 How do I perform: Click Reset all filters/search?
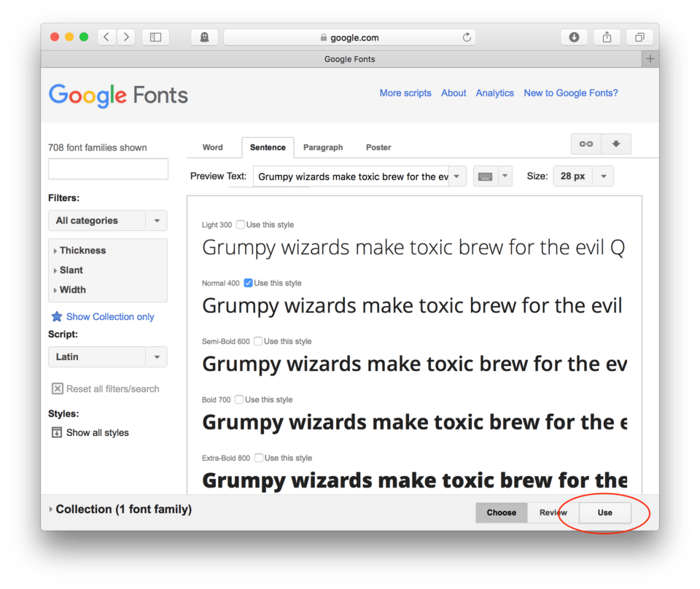[x=112, y=389]
